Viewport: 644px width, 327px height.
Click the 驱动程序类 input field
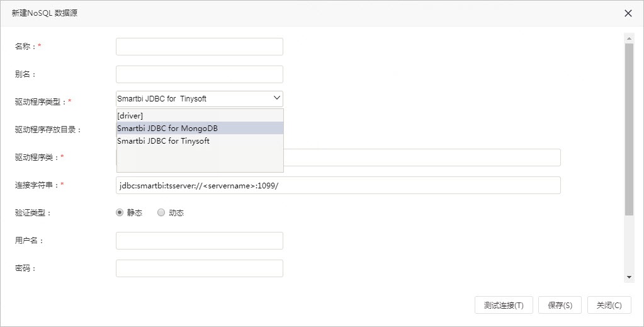tap(422, 158)
